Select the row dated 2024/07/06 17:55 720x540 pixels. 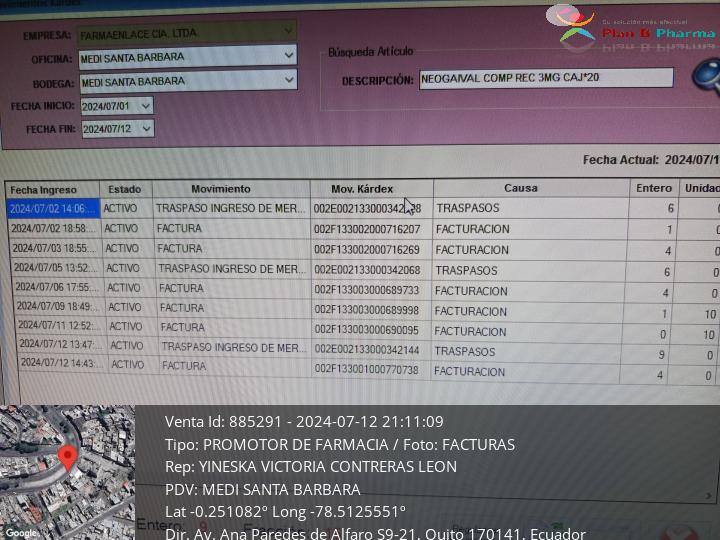pyautogui.click(x=366, y=291)
